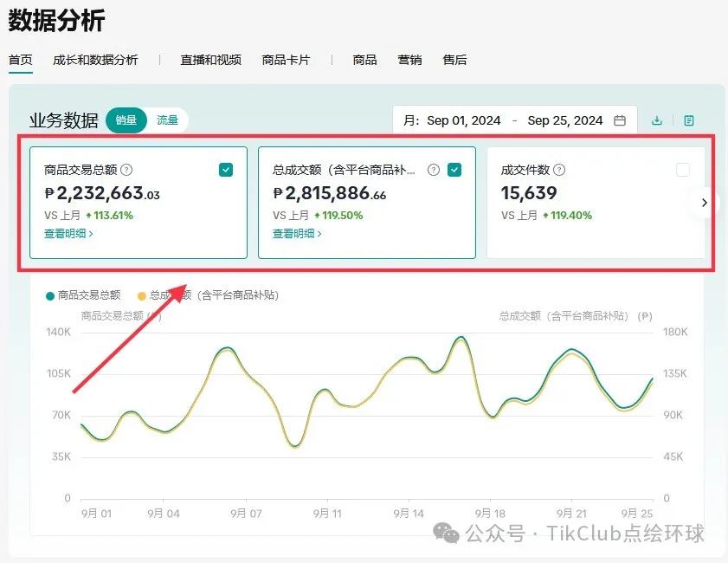Click help icon next to 商品交易总额
728x563 pixels.
127,170
